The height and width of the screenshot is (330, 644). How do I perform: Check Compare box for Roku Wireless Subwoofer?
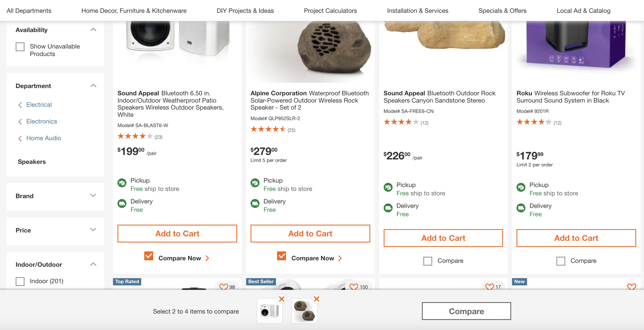(561, 261)
